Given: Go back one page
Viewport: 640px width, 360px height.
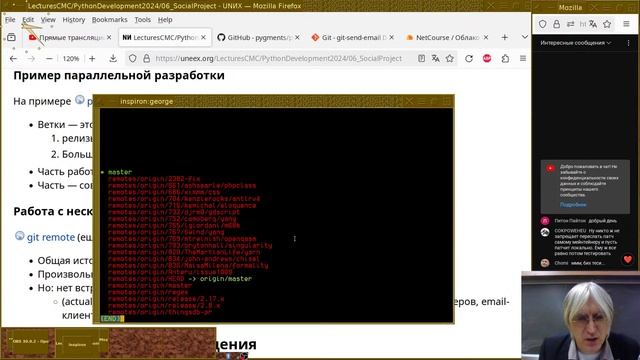Looking at the screenshot, I should (13, 59).
